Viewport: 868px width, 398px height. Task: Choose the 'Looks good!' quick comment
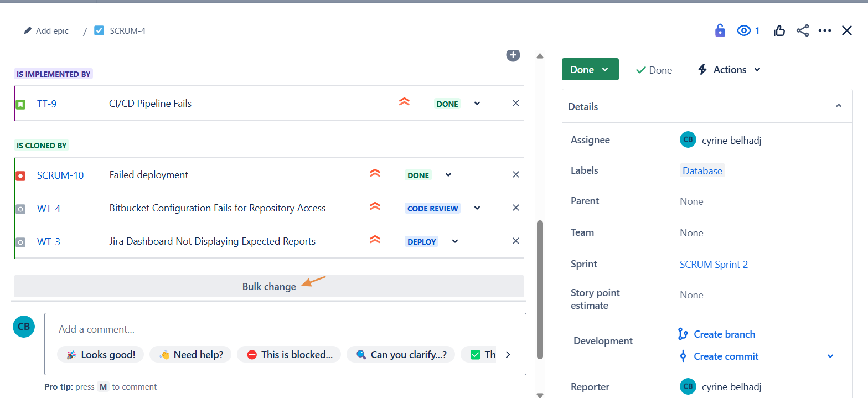(101, 354)
